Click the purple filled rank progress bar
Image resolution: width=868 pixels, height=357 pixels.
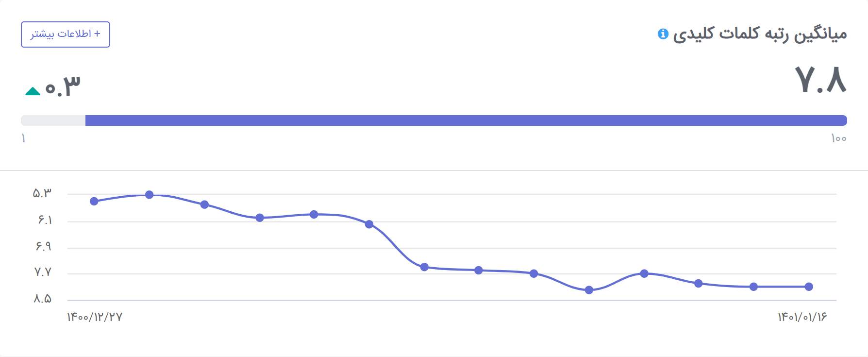click(466, 120)
